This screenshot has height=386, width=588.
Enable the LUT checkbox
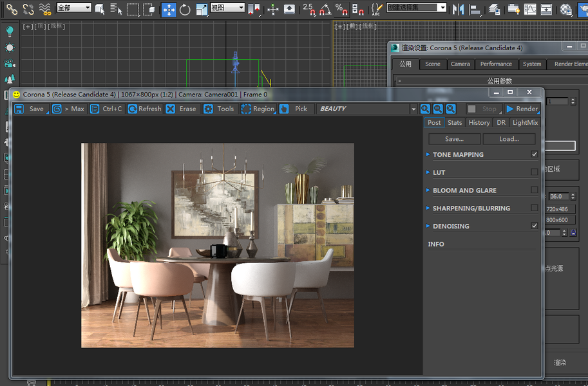coord(535,172)
